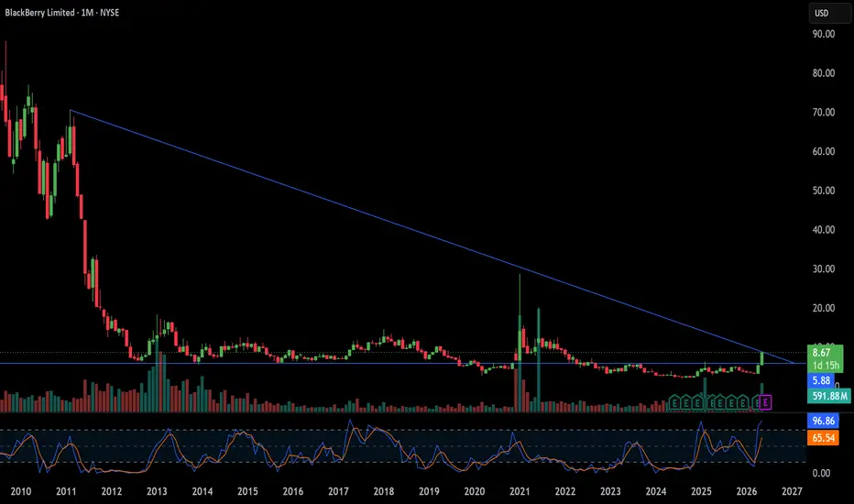
Task: Click the 90.00 price scale value
Action: (824, 34)
